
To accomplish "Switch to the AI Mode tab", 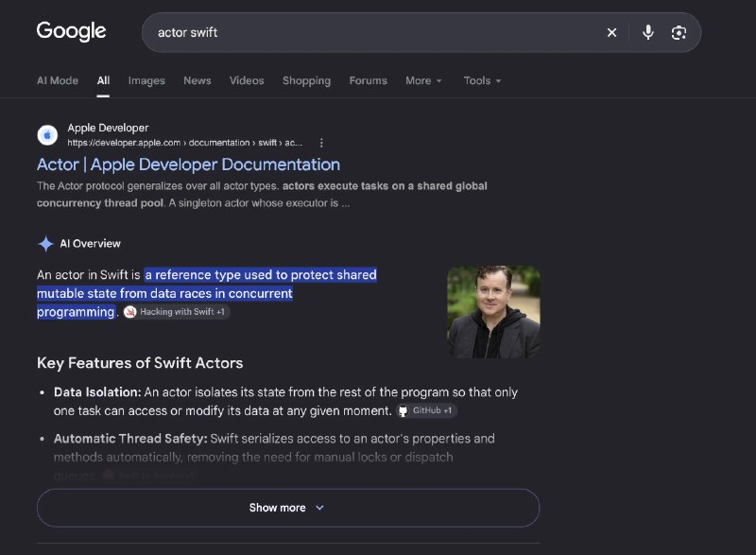I will tap(58, 80).
